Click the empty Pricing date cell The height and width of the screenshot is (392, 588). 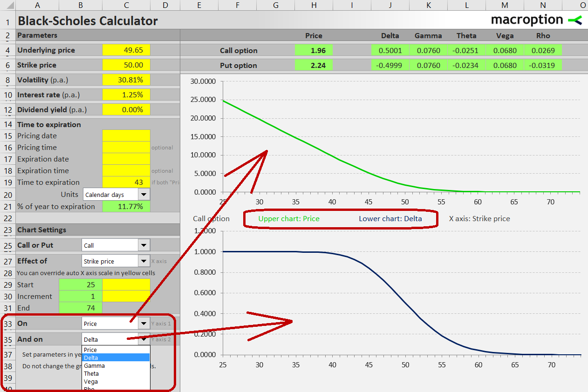126,136
